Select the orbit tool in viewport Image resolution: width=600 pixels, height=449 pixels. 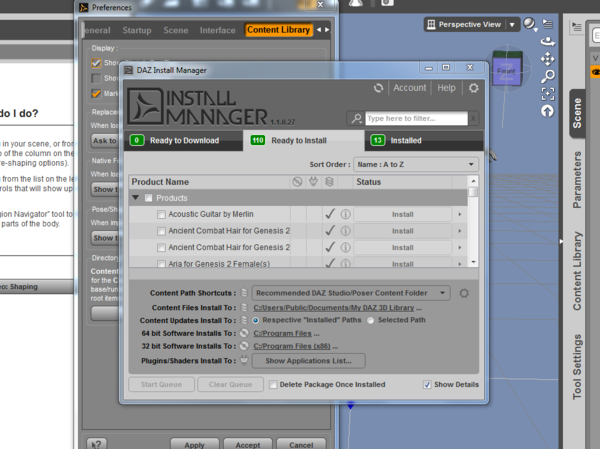pos(548,41)
